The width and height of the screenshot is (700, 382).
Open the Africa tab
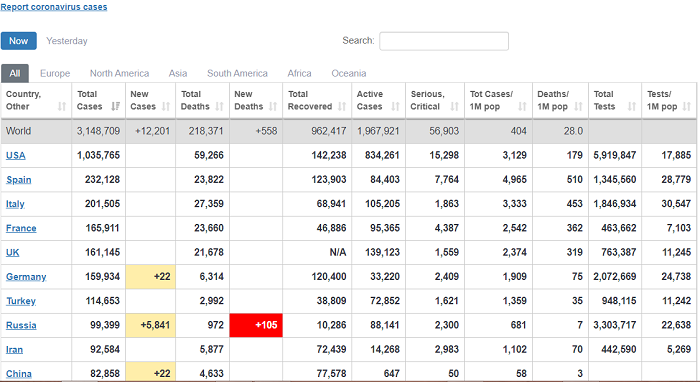(300, 73)
